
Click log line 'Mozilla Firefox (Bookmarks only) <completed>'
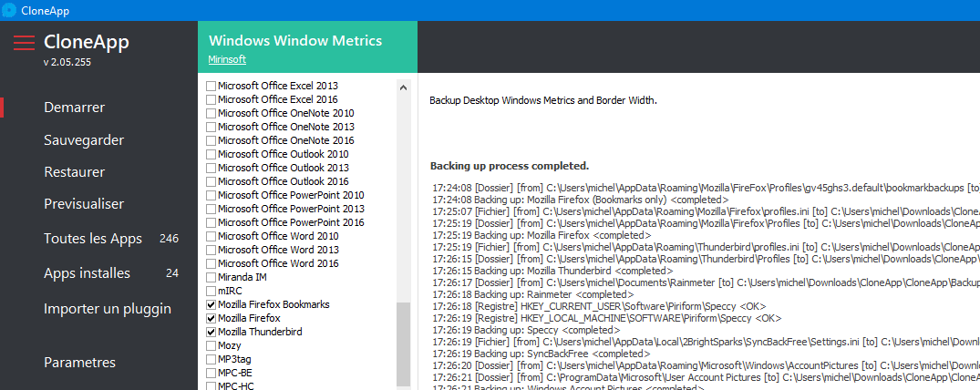580,200
